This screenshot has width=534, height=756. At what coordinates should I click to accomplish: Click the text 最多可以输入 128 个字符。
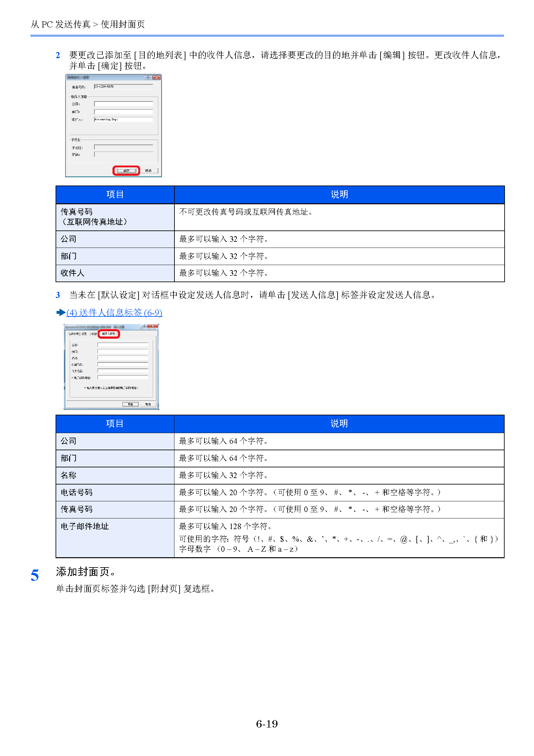[x=225, y=526]
